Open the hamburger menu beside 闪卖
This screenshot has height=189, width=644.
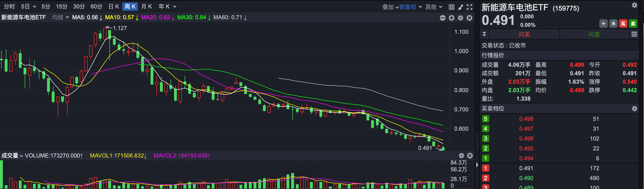pyautogui.click(x=634, y=34)
